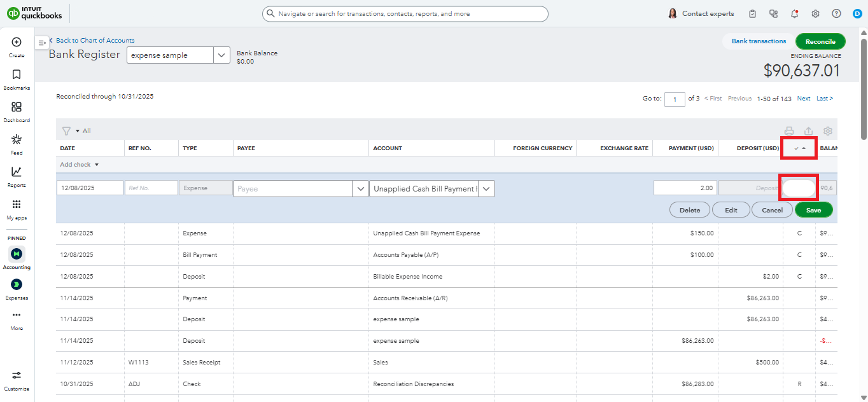This screenshot has height=402, width=868.
Task: Click the export icon above the table
Action: (808, 131)
